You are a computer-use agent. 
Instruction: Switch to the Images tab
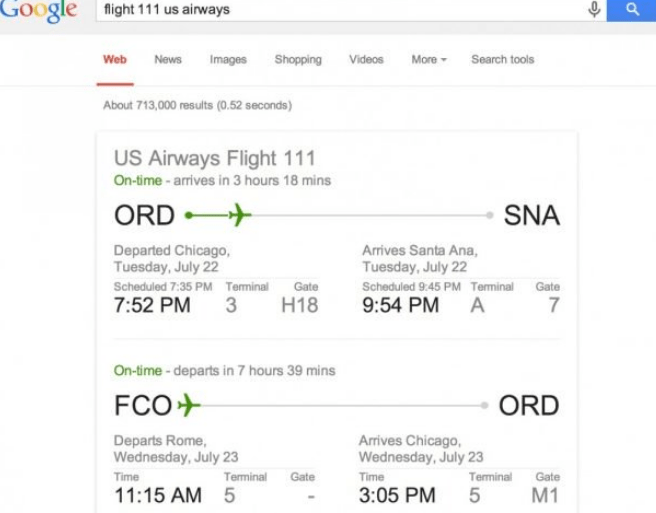(228, 60)
